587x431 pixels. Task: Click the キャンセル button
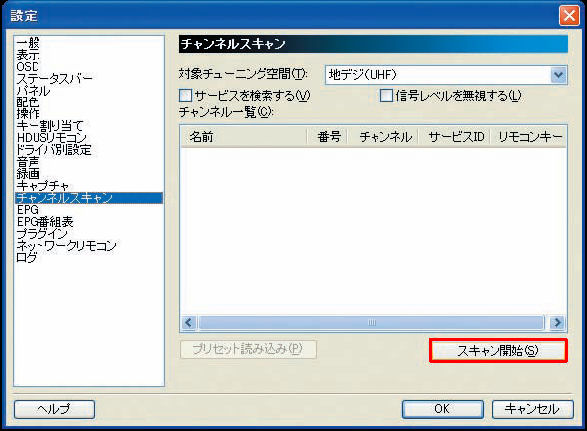click(x=532, y=409)
